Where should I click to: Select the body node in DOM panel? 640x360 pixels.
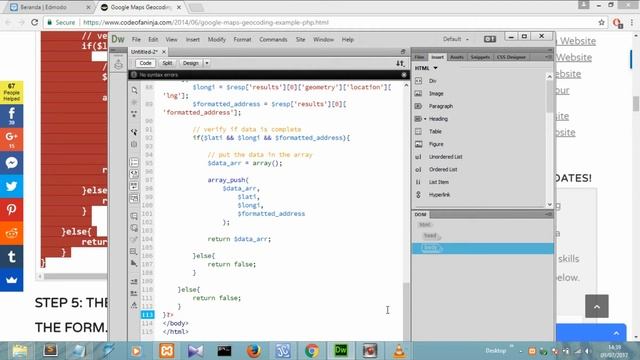coord(431,248)
